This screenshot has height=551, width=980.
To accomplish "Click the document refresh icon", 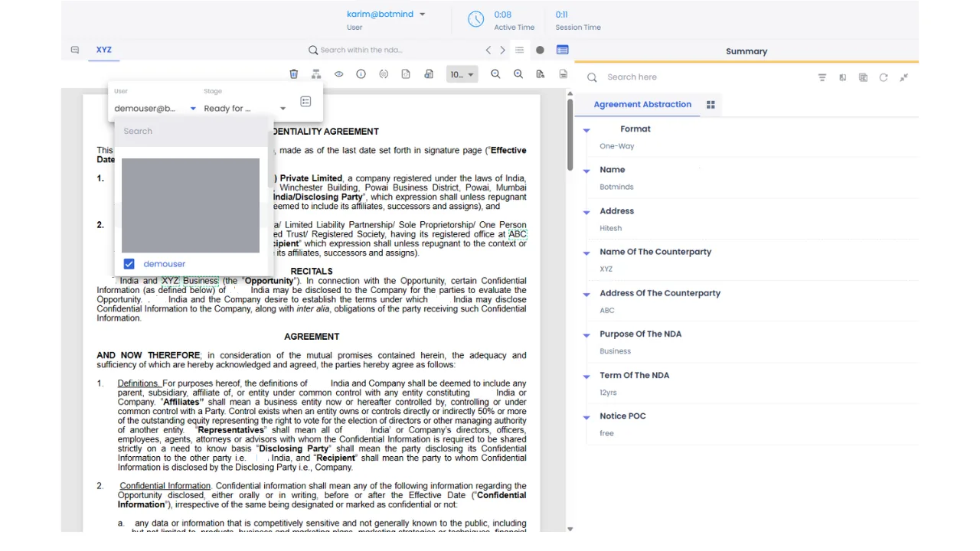I will click(x=406, y=74).
